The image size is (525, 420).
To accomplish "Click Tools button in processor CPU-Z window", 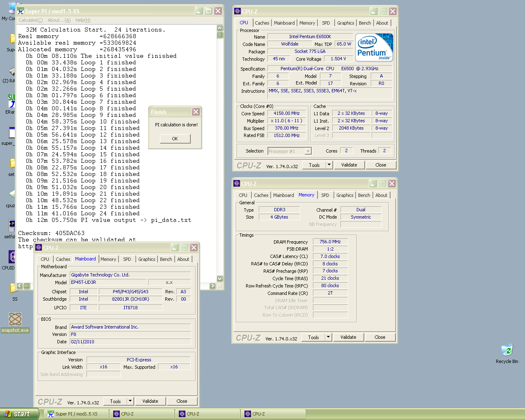I will (314, 165).
